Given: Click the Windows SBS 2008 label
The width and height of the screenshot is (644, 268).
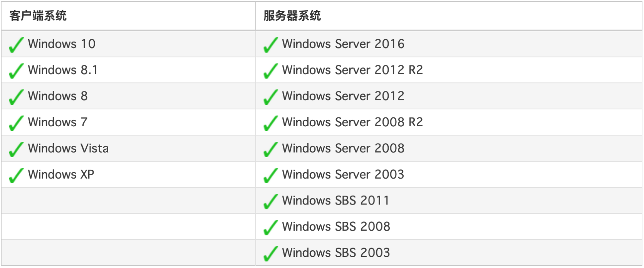Looking at the screenshot, I should click(x=336, y=226).
